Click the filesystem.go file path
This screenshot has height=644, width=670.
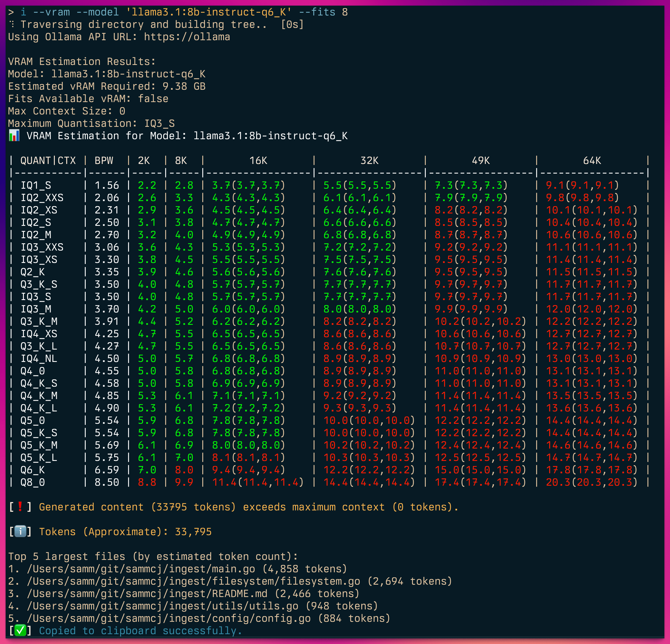coord(193,581)
